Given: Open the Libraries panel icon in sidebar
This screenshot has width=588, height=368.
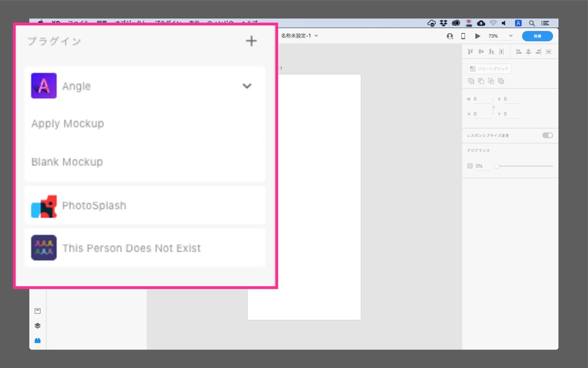Looking at the screenshot, I should point(37,311).
